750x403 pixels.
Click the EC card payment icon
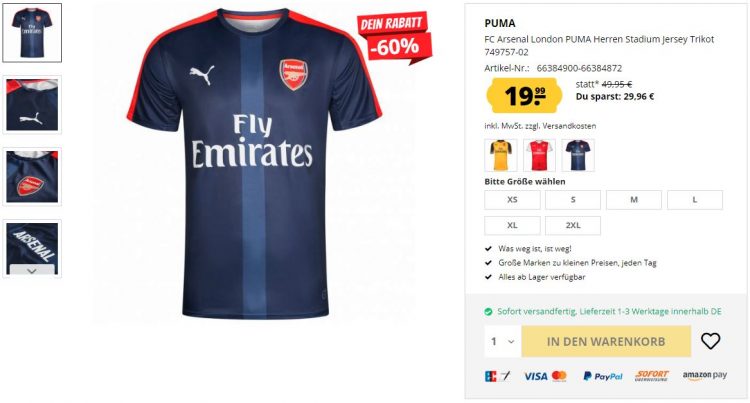(x=497, y=376)
